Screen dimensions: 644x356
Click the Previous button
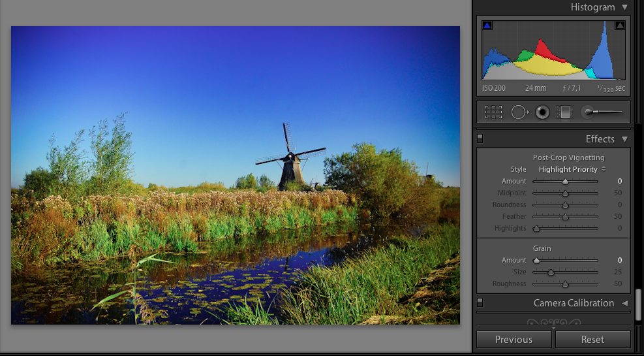pyautogui.click(x=514, y=340)
